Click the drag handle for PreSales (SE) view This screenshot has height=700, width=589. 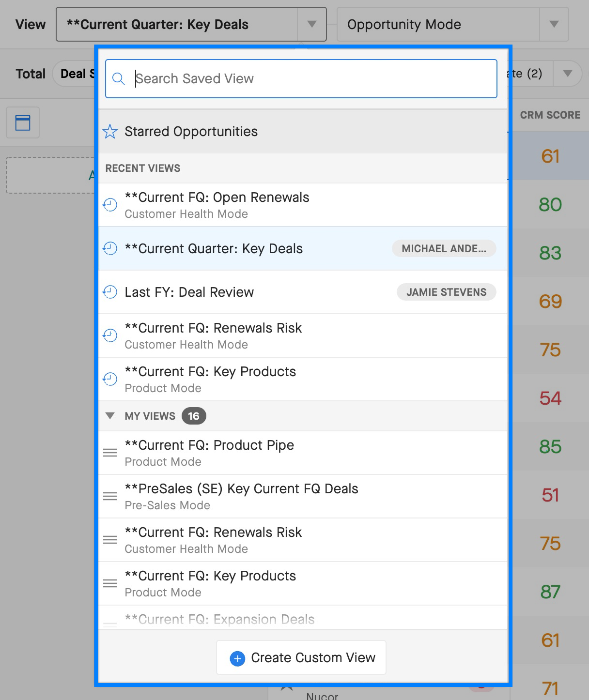[110, 496]
